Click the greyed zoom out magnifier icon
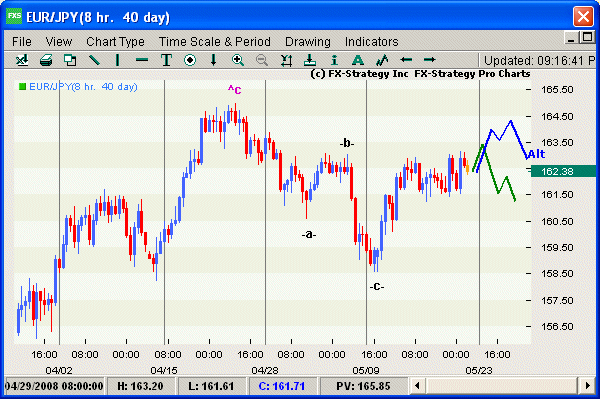 tap(262, 60)
